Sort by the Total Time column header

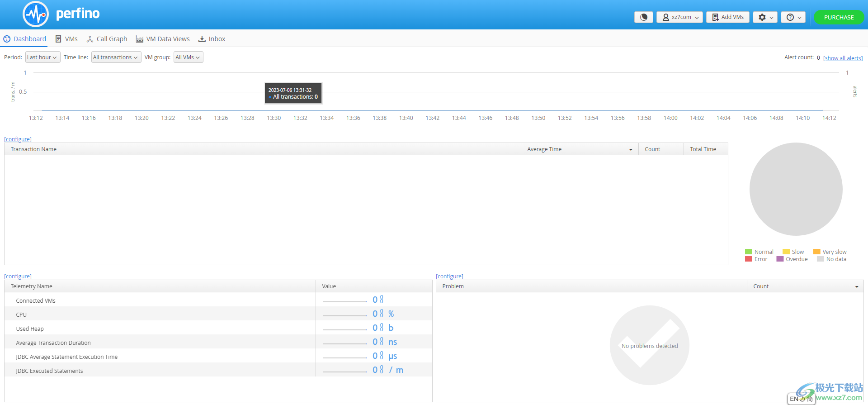pos(706,149)
